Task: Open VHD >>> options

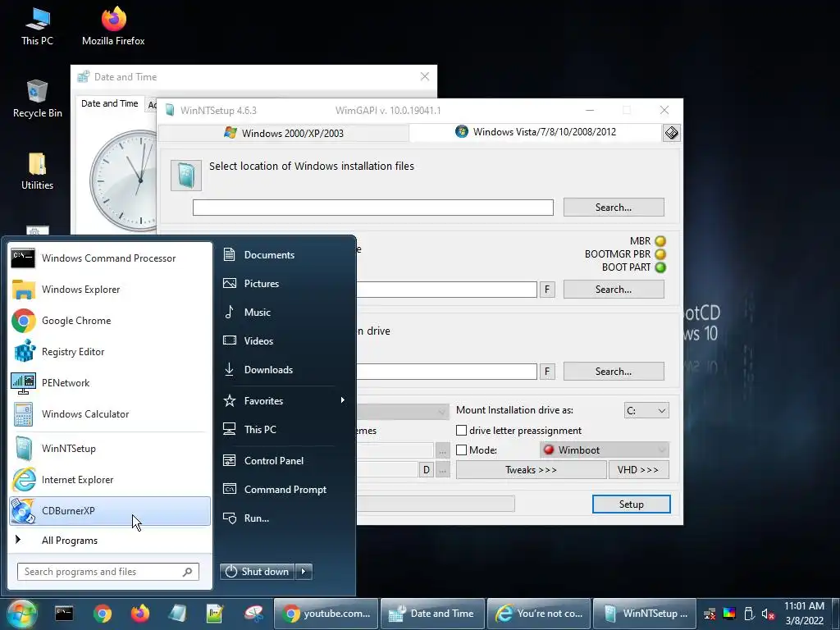Action: [x=638, y=470]
